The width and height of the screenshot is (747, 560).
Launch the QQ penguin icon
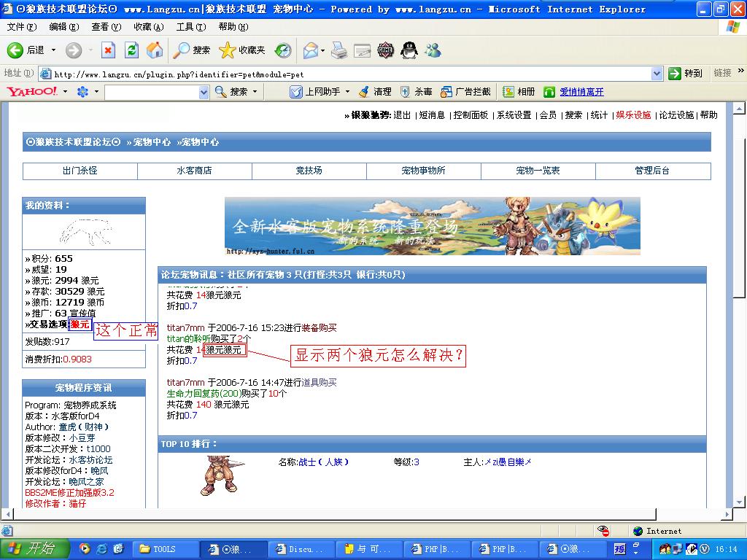pyautogui.click(x=409, y=50)
